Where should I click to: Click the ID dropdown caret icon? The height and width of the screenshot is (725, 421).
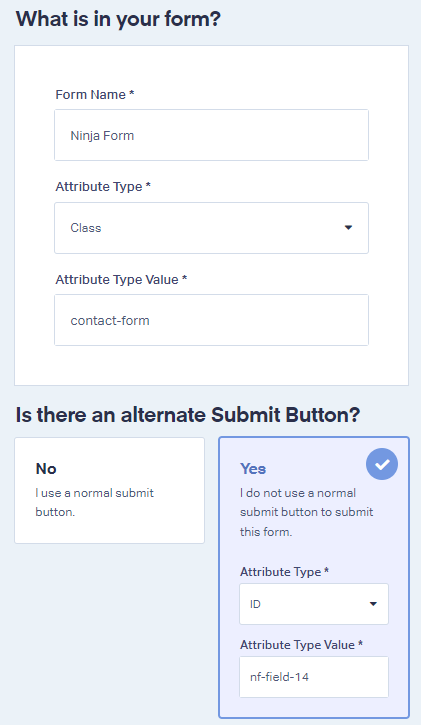(373, 604)
